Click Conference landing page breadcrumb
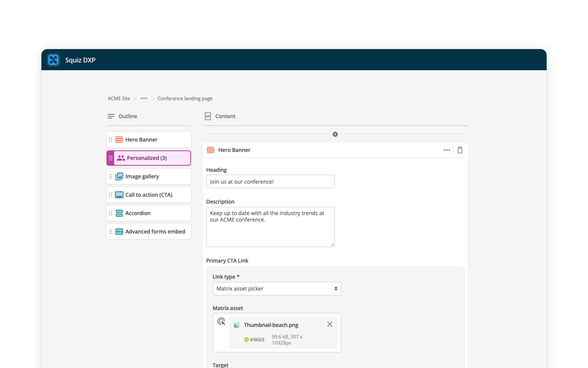The height and width of the screenshot is (368, 588). tap(185, 98)
